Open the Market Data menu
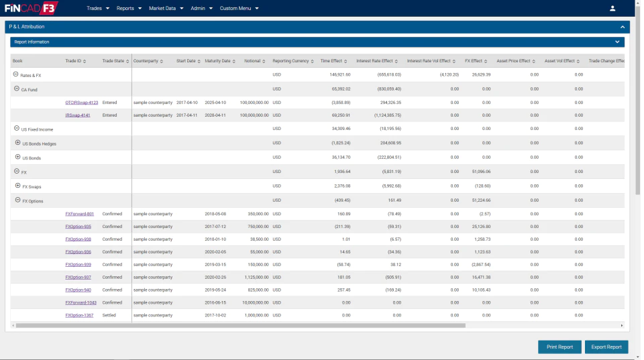Viewport: 644px width, 360px height. tap(166, 8)
